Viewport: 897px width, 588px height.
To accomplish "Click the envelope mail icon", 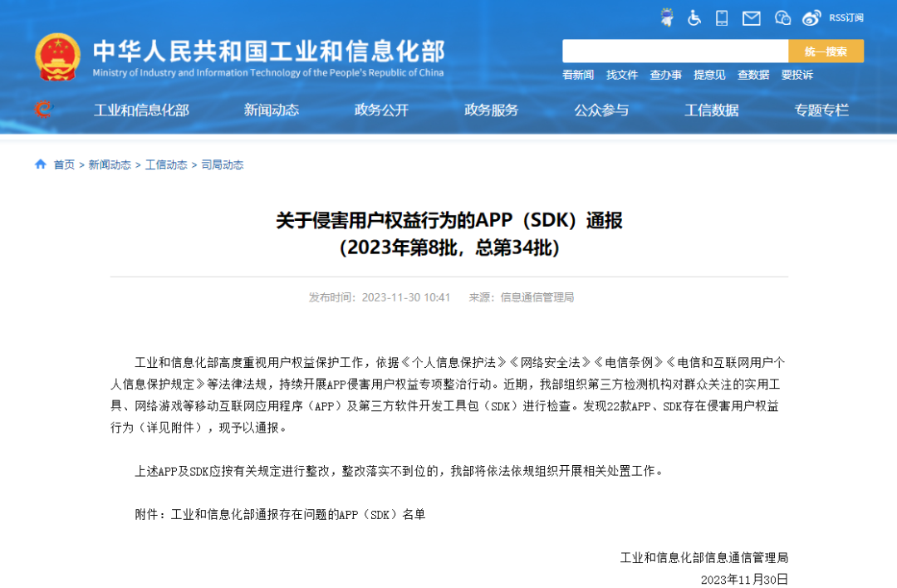I will point(751,19).
